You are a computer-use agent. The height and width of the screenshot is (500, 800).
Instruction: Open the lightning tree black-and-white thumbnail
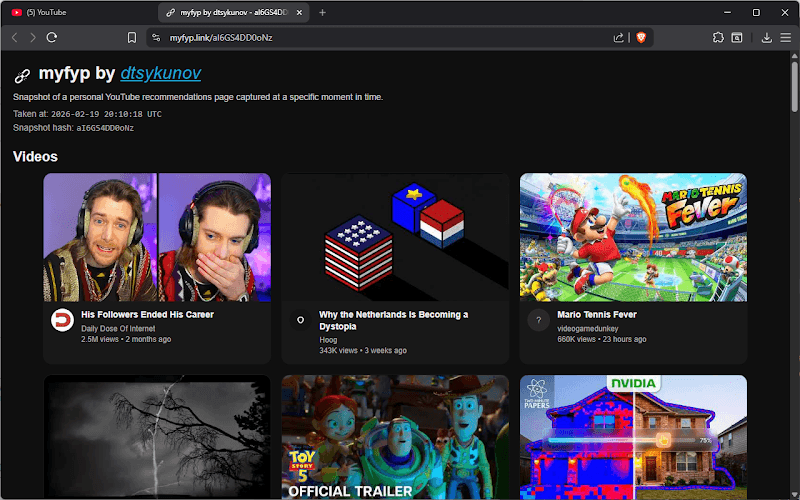(x=157, y=437)
